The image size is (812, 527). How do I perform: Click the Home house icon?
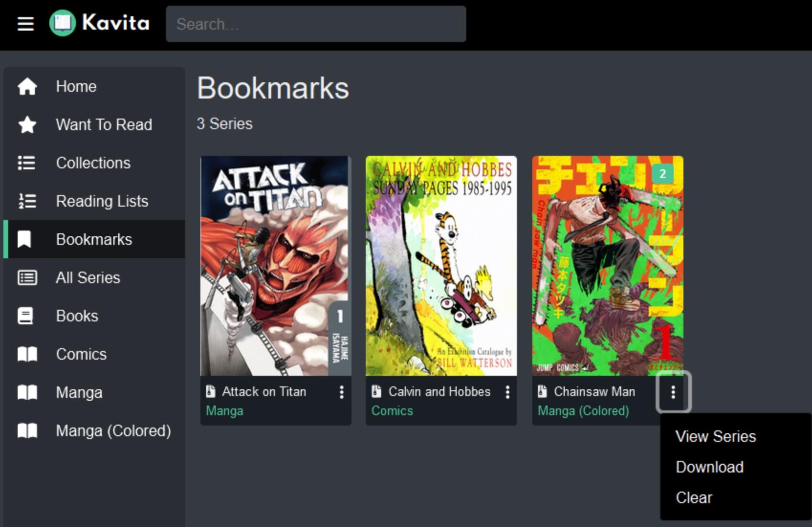pyautogui.click(x=27, y=87)
